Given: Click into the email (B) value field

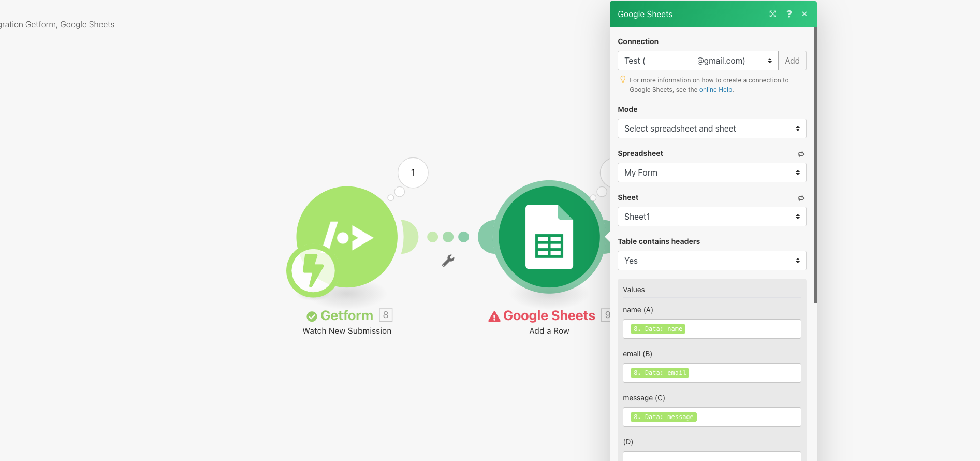Looking at the screenshot, I should tap(712, 373).
